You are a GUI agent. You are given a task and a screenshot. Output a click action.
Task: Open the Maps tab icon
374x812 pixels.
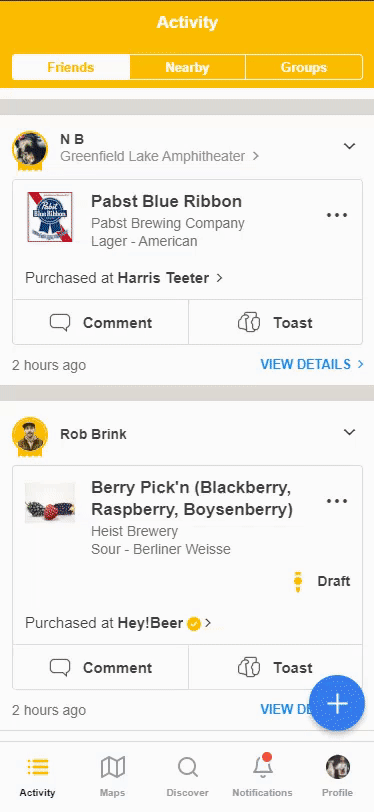pos(112,767)
